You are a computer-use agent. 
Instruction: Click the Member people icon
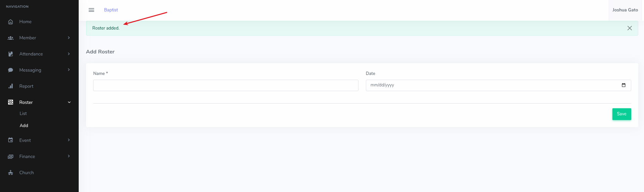[10, 38]
